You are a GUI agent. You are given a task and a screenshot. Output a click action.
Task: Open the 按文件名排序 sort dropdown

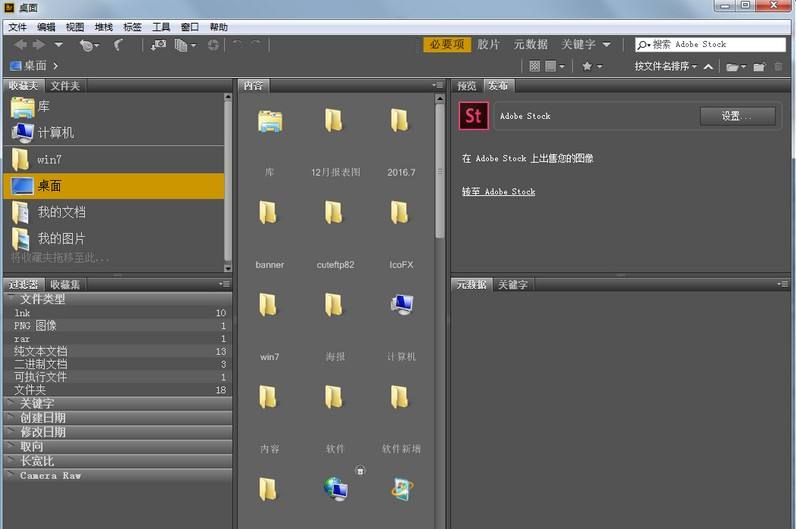click(665, 67)
